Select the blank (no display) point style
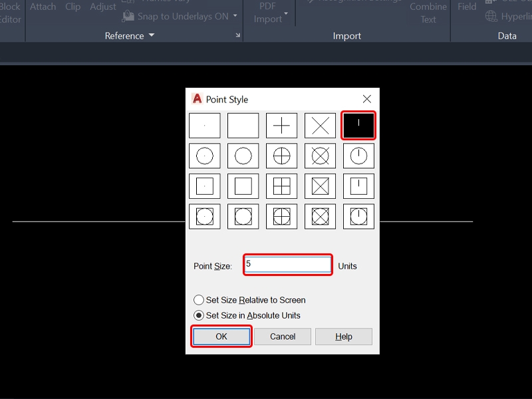Screen dimensions: 532x399 click(x=243, y=126)
